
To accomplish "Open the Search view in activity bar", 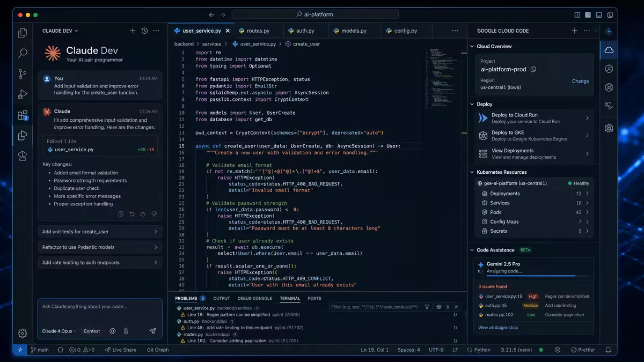I will [23, 53].
